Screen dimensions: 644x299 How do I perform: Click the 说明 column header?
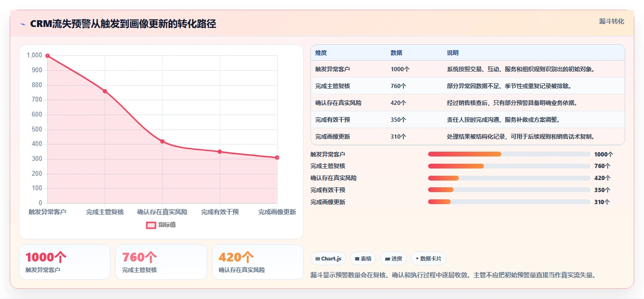coord(453,53)
